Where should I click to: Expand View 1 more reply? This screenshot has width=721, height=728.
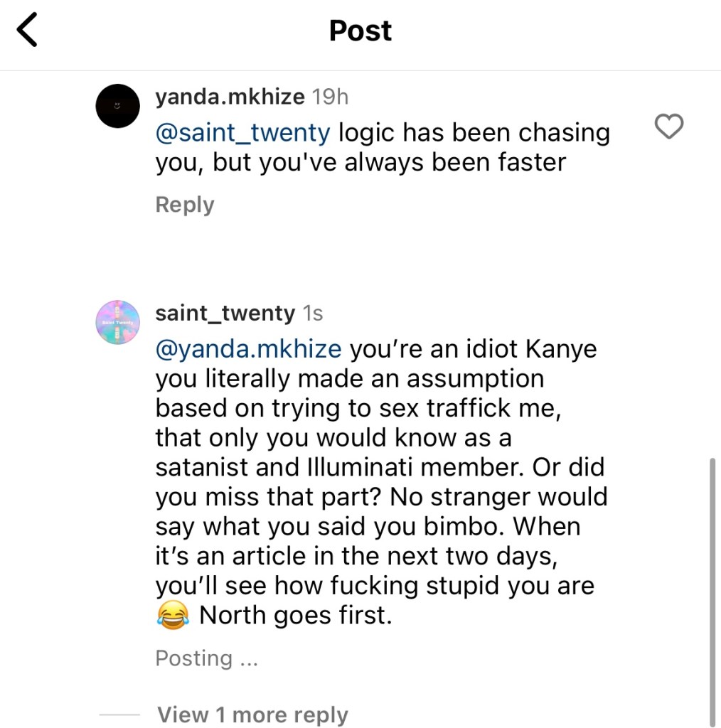252,714
